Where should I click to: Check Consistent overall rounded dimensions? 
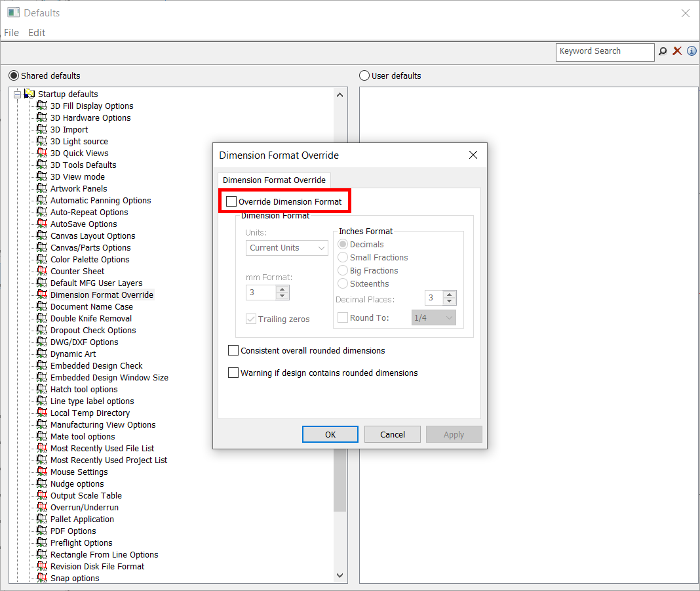[233, 350]
